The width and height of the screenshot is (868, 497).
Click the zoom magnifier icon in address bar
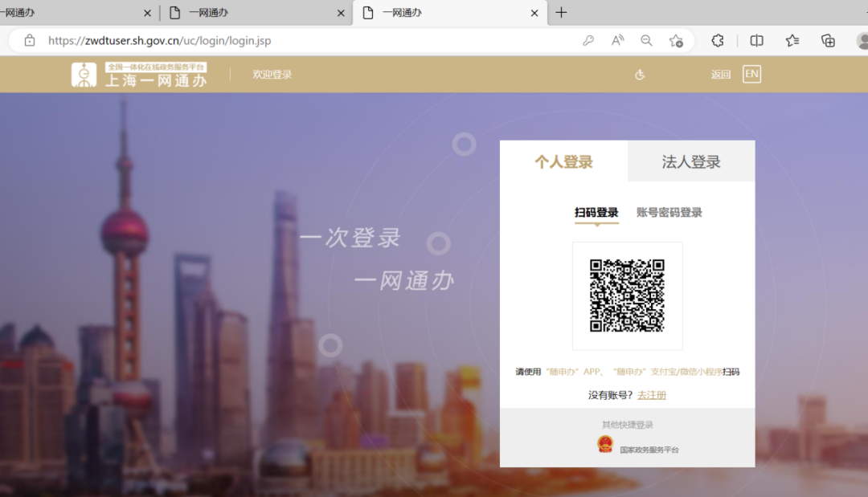pos(646,40)
